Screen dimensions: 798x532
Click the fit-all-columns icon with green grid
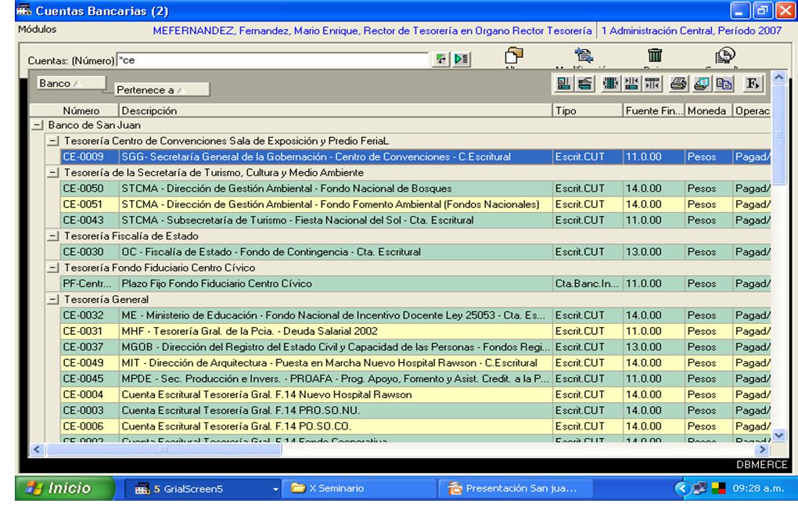tap(610, 84)
